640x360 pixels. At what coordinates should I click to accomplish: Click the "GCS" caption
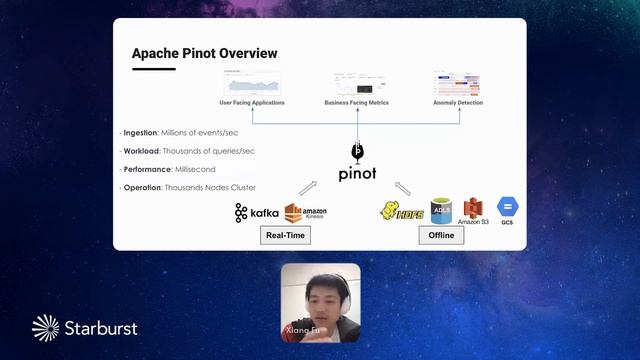click(x=507, y=222)
